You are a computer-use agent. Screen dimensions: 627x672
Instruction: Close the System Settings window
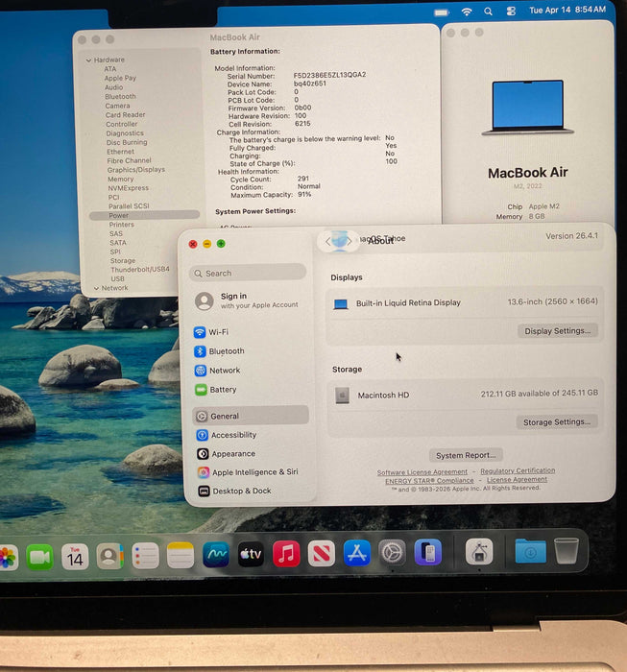[x=193, y=244]
